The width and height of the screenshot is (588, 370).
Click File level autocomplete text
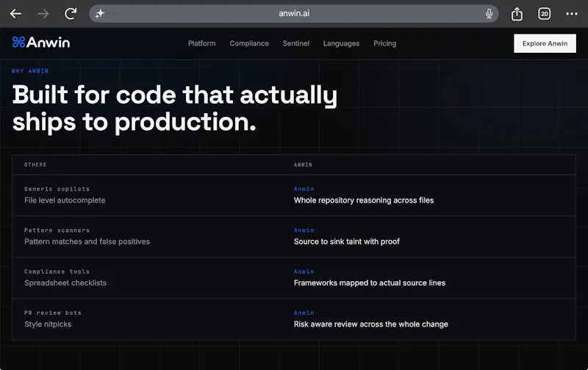point(65,200)
